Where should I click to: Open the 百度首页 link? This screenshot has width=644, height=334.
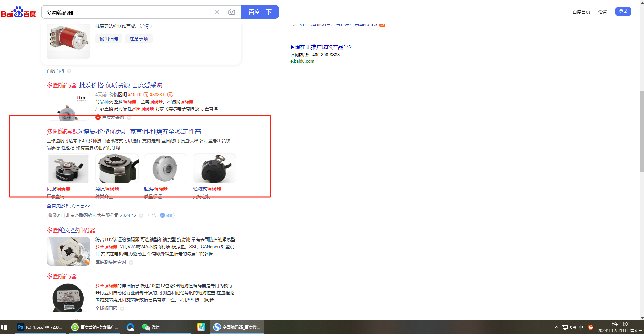point(581,12)
